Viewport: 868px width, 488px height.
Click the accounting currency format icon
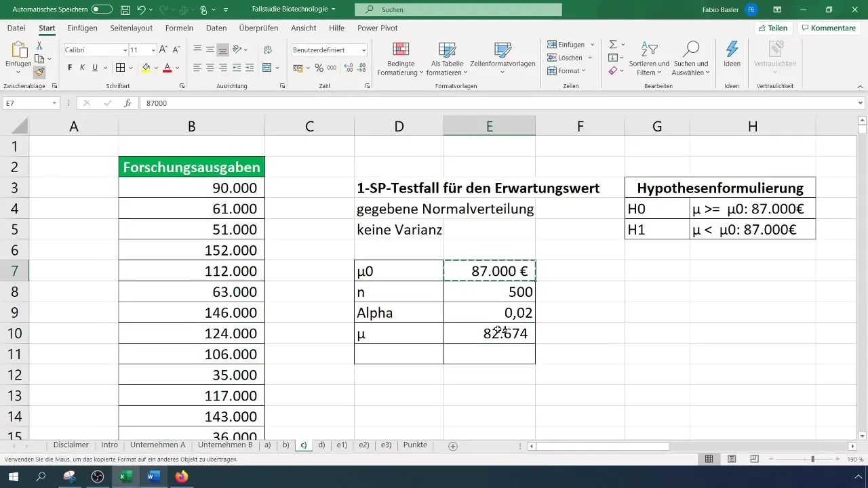point(297,68)
